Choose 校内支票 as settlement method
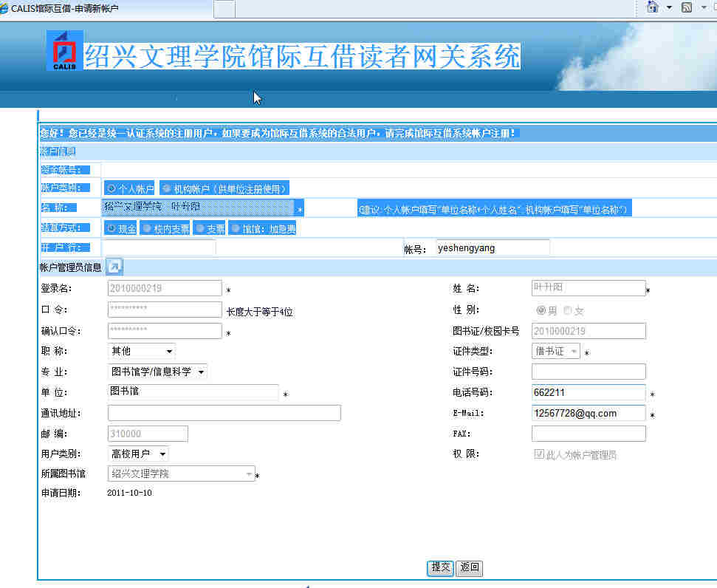The height and width of the screenshot is (588, 717). 147,228
